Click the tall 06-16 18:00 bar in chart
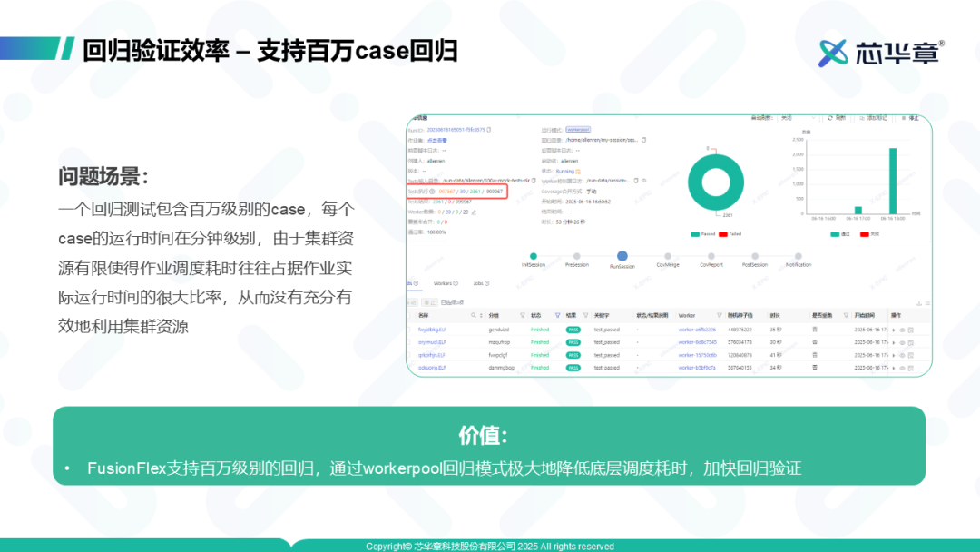The width and height of the screenshot is (980, 552). tap(893, 182)
